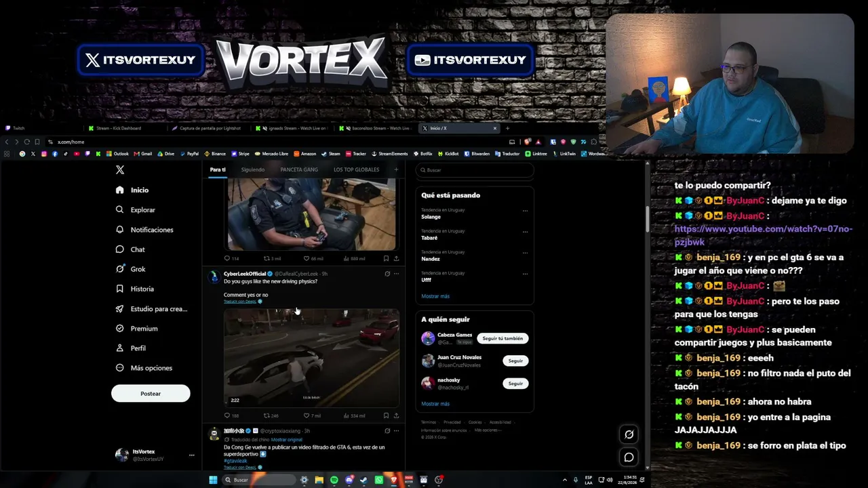Open File Explorer from the taskbar

tap(319, 480)
